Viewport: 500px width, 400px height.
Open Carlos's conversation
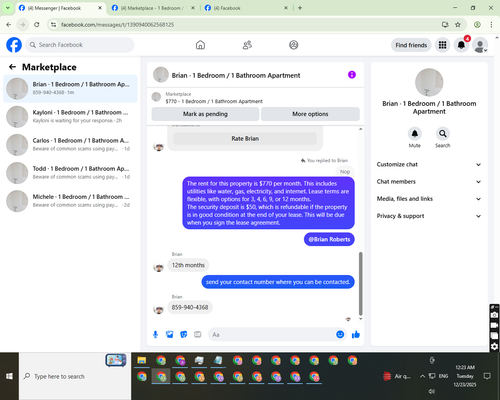[70, 145]
